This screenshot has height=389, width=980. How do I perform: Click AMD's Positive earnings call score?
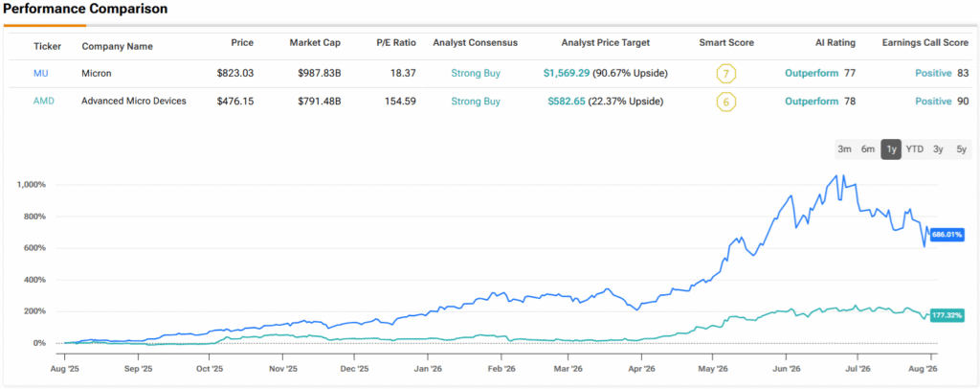[x=933, y=101]
